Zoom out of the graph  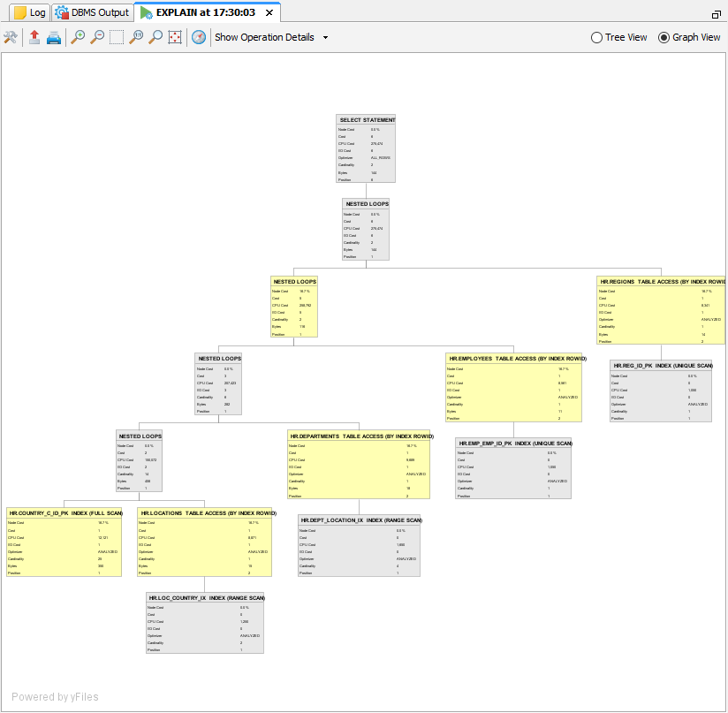pos(97,37)
